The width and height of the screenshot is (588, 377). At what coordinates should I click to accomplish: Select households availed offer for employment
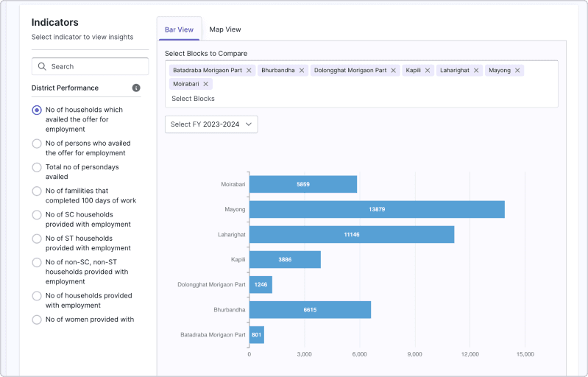click(37, 110)
